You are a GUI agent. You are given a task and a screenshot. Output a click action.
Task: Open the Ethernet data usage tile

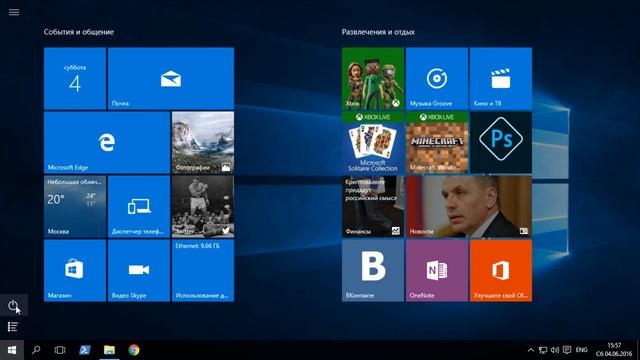(203, 271)
